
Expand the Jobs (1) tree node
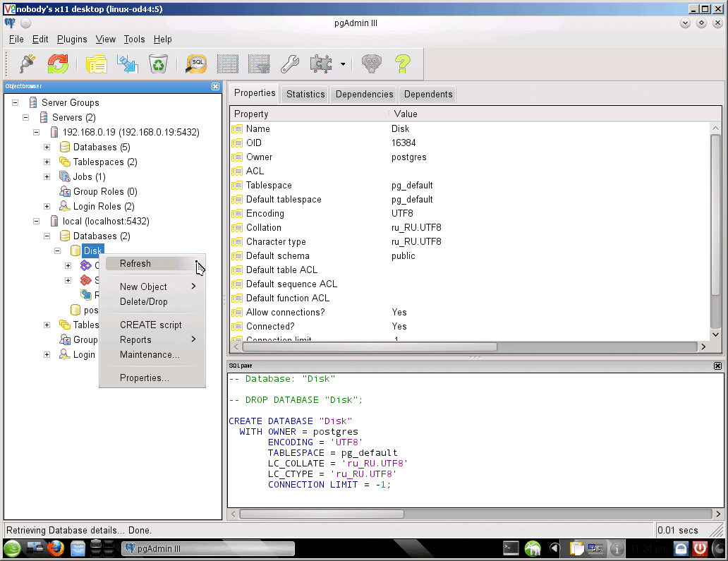click(x=47, y=177)
